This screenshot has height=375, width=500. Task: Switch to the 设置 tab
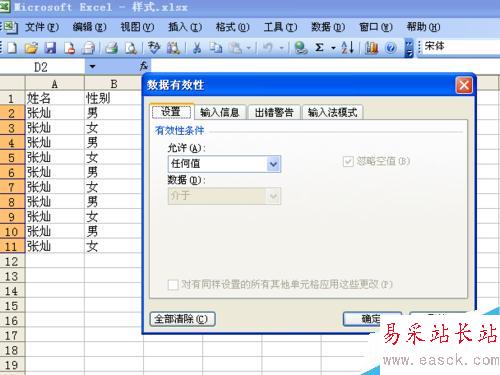coord(171,112)
